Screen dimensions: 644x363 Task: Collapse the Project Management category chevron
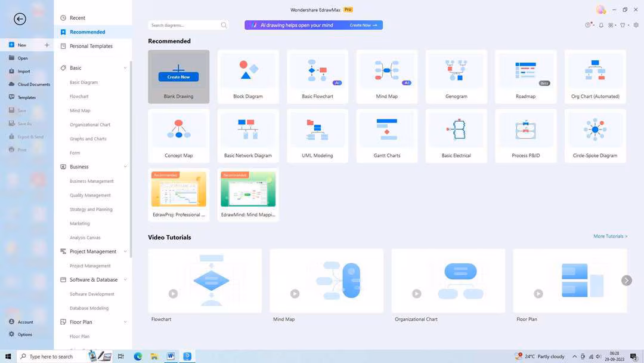point(125,251)
